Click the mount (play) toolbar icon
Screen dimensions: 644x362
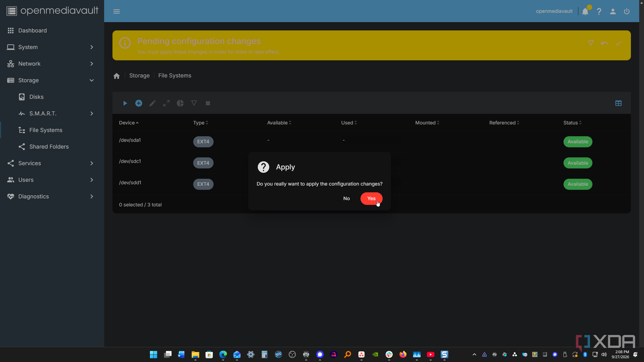pos(125,103)
